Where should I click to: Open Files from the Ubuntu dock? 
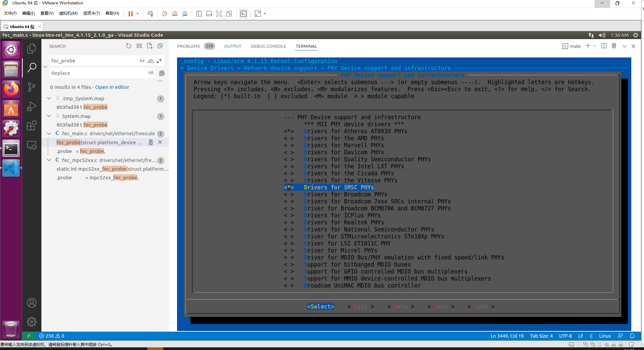(11, 69)
